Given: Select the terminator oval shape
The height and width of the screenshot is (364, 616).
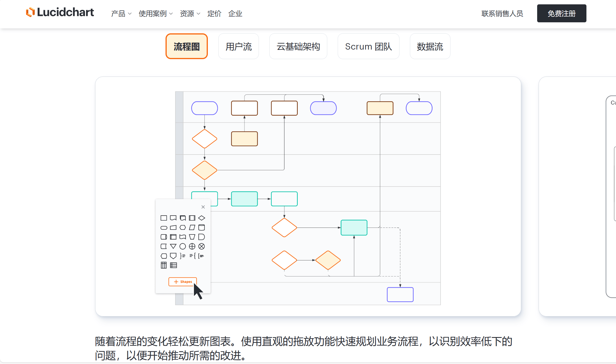Looking at the screenshot, I should pyautogui.click(x=164, y=227).
